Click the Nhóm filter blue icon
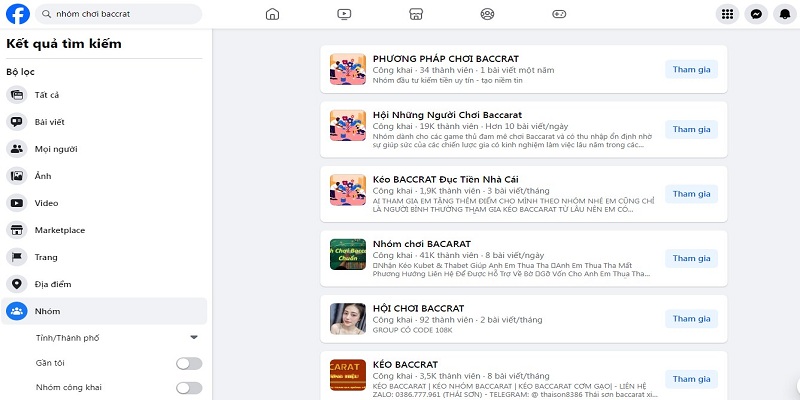 click(17, 311)
